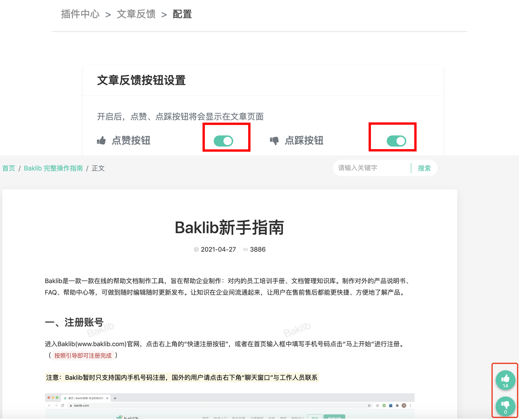Toggle the 点踩按钮 switch
This screenshot has width=519, height=420.
point(396,141)
